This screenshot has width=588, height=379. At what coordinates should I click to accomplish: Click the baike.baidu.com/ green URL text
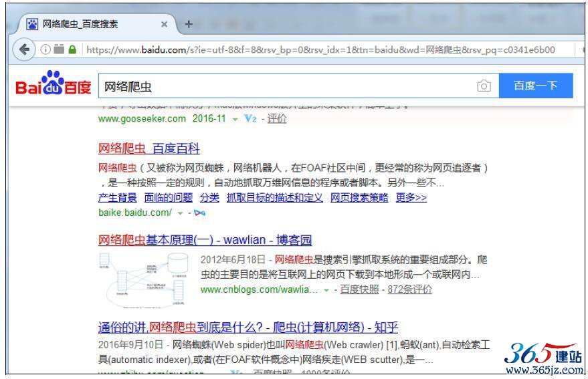click(x=135, y=213)
